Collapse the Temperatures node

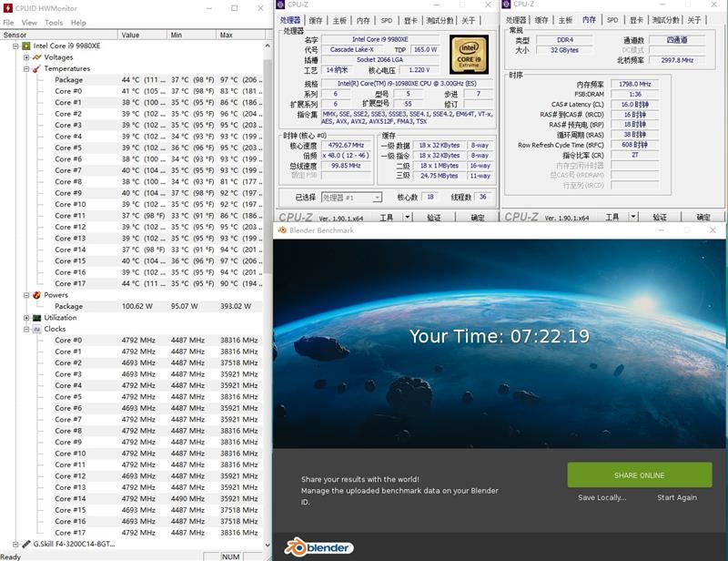point(26,69)
